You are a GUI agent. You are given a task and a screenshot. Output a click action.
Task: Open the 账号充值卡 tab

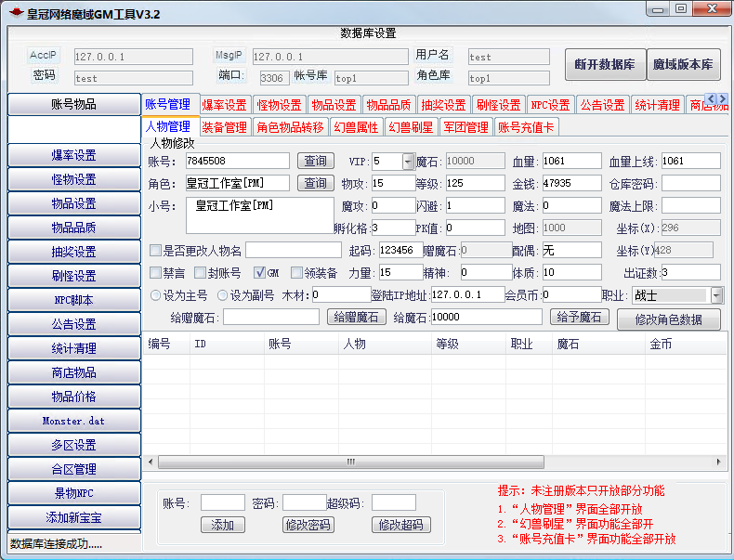tap(526, 127)
